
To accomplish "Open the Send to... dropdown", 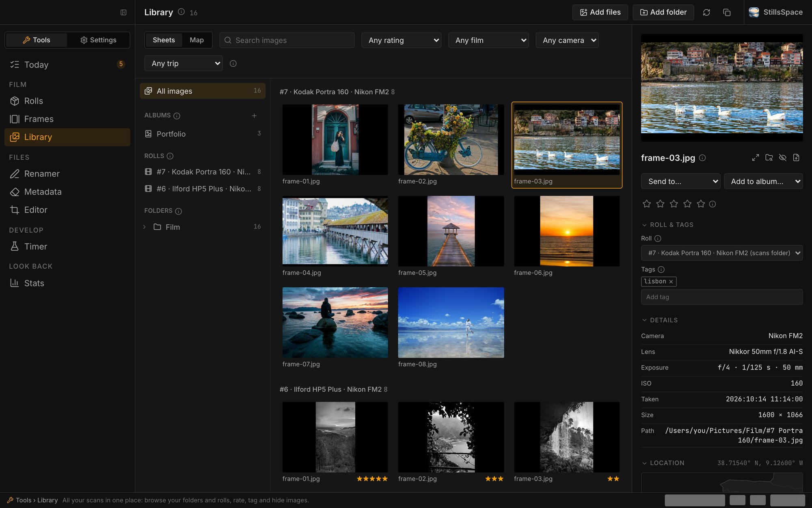I will (680, 181).
